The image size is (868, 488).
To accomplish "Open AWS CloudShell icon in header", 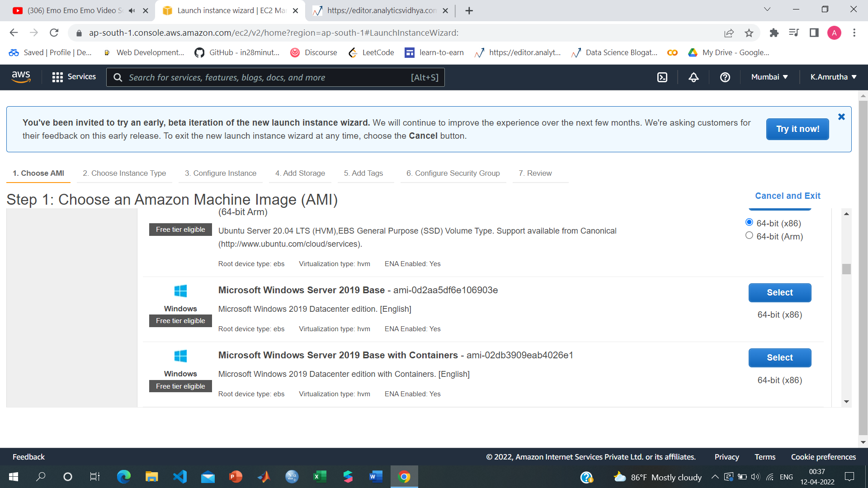I will (662, 77).
